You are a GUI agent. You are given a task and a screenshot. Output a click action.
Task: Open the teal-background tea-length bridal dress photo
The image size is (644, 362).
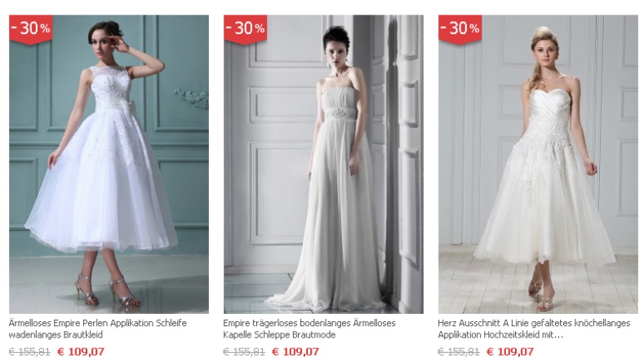(109, 164)
